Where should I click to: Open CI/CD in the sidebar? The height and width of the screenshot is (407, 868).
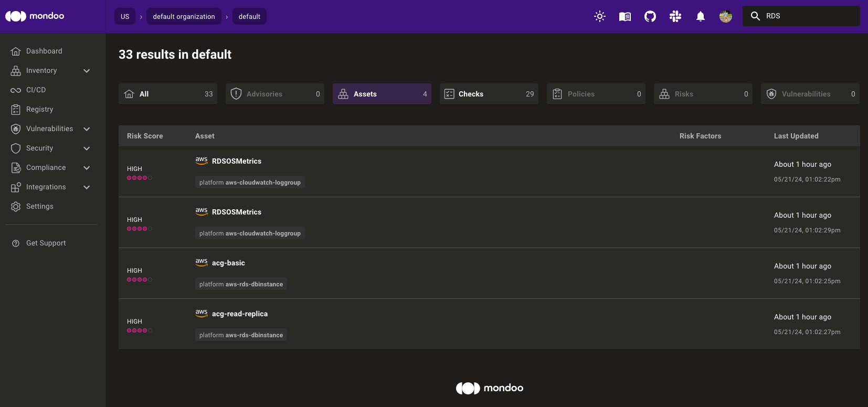[x=36, y=90]
